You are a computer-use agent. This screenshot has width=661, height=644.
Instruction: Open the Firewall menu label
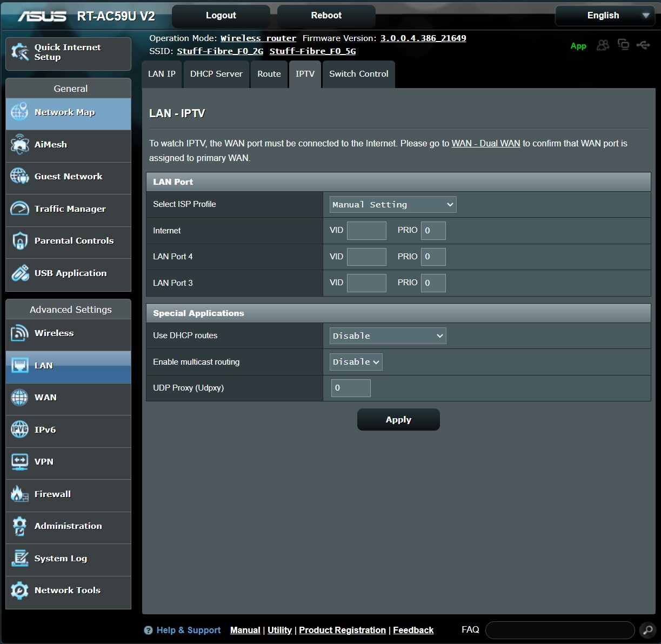coord(52,494)
